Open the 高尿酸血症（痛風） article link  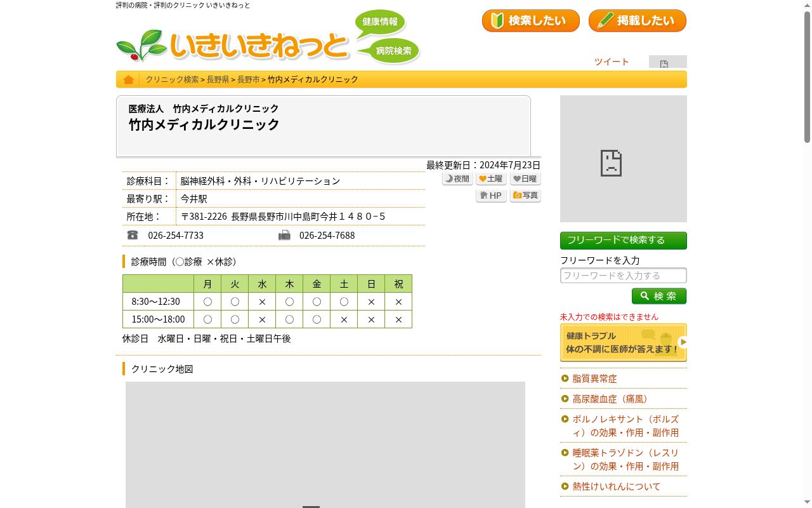(x=612, y=399)
